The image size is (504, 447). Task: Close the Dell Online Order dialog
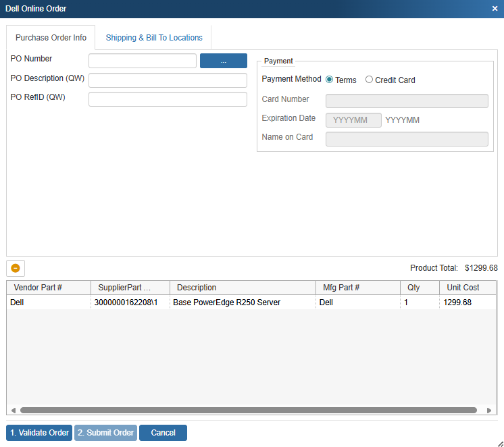[x=495, y=9]
